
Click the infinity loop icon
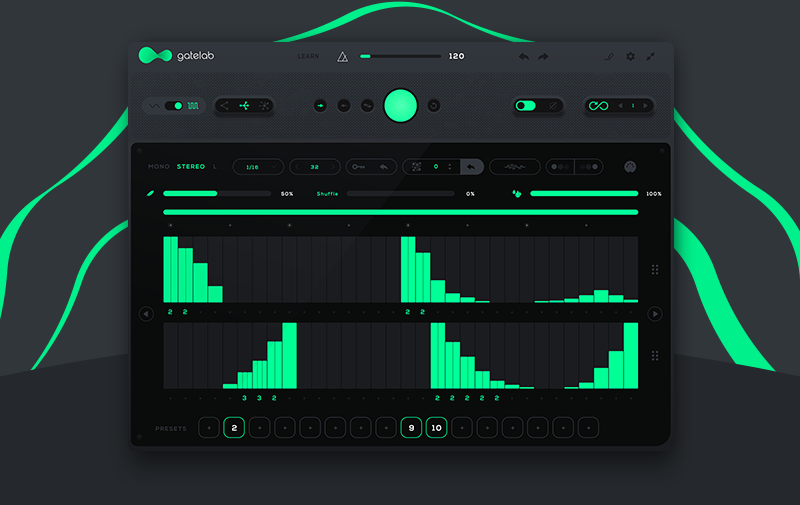click(599, 105)
